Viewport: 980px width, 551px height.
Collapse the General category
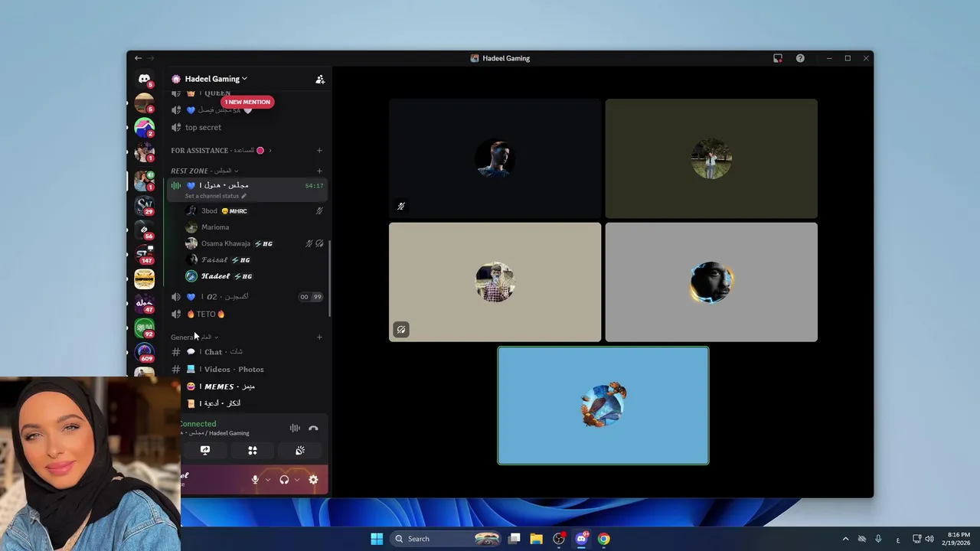click(194, 337)
